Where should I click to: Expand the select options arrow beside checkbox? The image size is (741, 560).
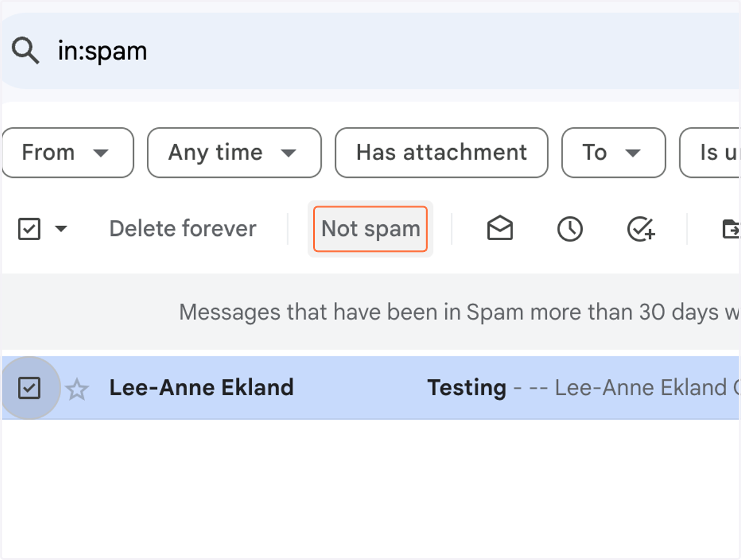pos(61,229)
